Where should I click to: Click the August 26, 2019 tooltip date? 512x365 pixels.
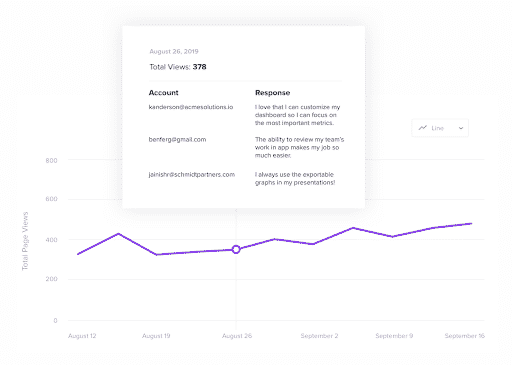(x=174, y=51)
